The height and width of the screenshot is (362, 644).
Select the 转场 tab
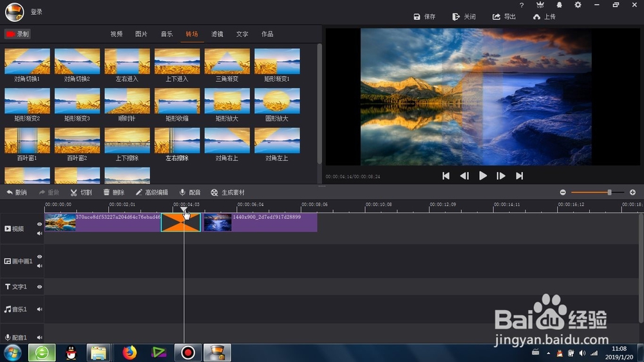[192, 34]
